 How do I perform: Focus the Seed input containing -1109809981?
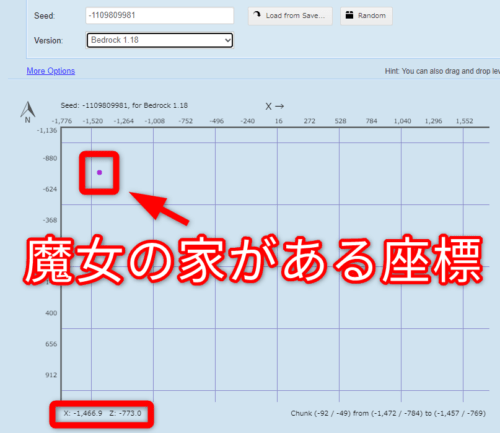tap(160, 15)
